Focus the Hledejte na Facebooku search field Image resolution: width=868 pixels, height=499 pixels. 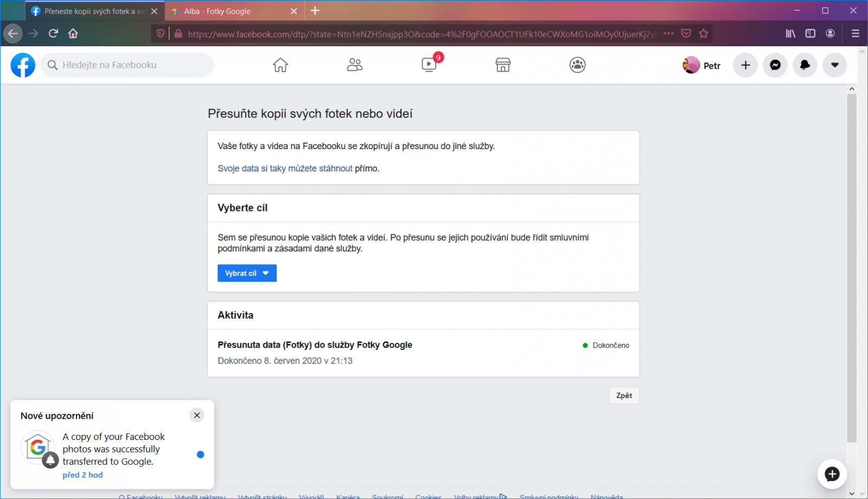tap(127, 65)
